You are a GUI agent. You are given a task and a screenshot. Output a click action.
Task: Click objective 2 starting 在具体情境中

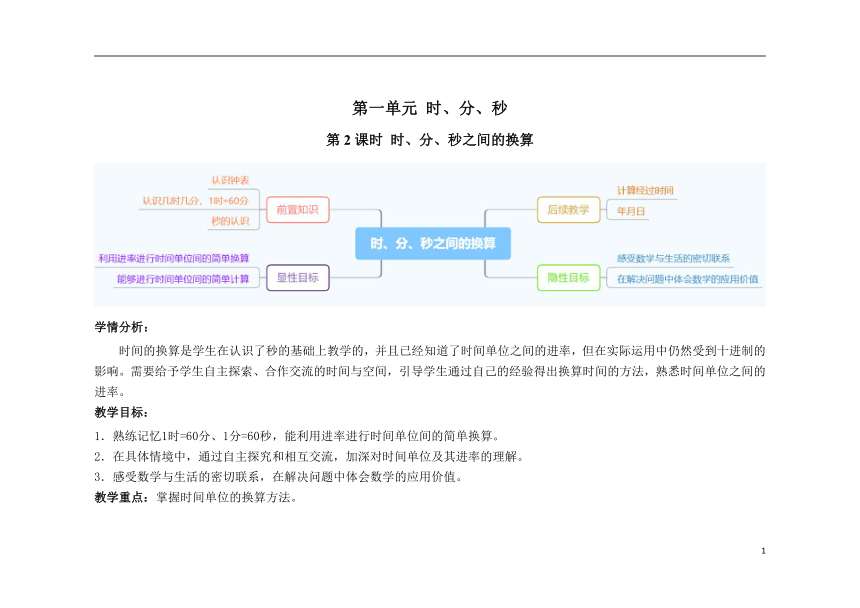click(309, 456)
